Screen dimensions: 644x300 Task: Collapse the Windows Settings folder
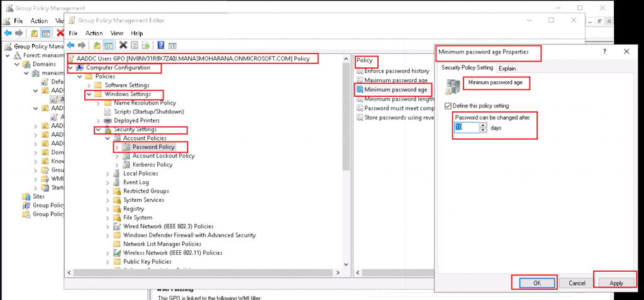click(x=89, y=94)
